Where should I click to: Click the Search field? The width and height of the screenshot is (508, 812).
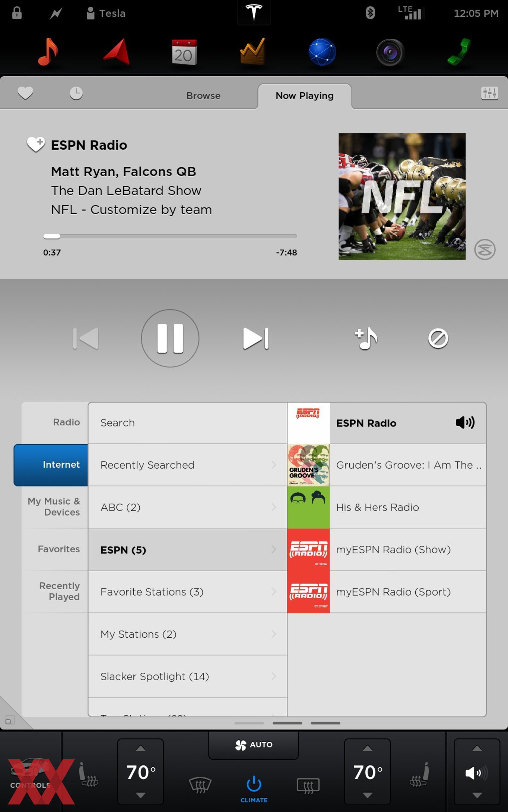188,423
